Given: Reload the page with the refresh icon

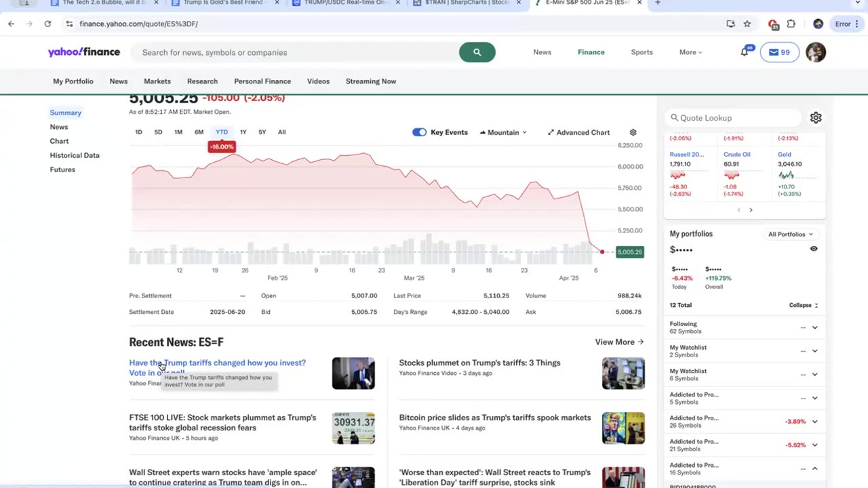Looking at the screenshot, I should 47,24.
